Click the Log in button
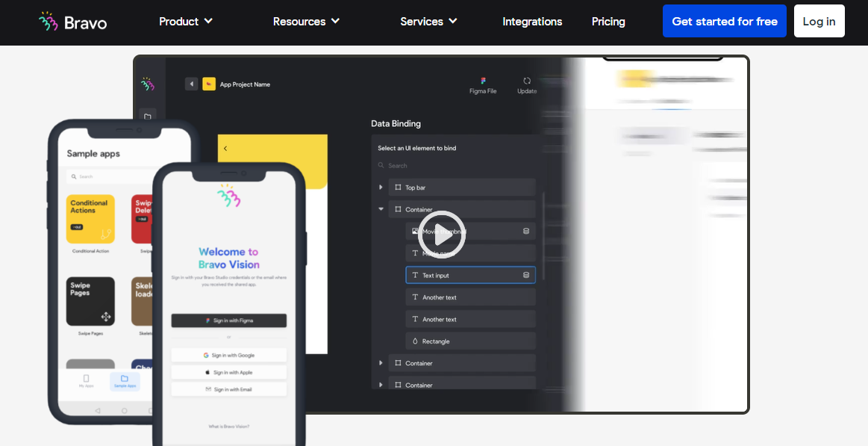Screen dimensions: 868x446 click(819, 21)
